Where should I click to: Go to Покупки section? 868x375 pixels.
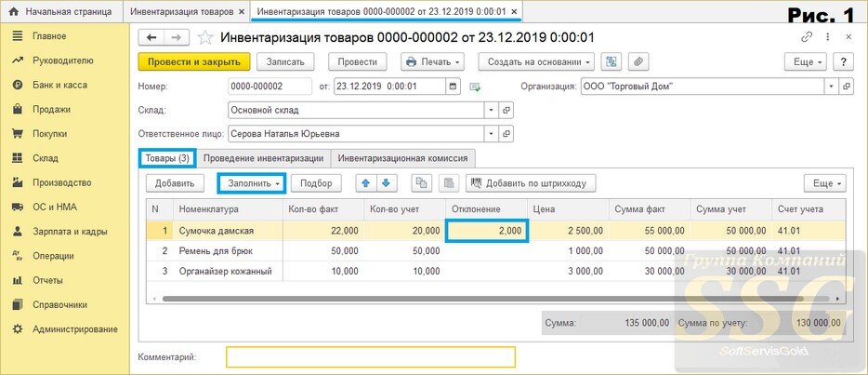point(49,133)
